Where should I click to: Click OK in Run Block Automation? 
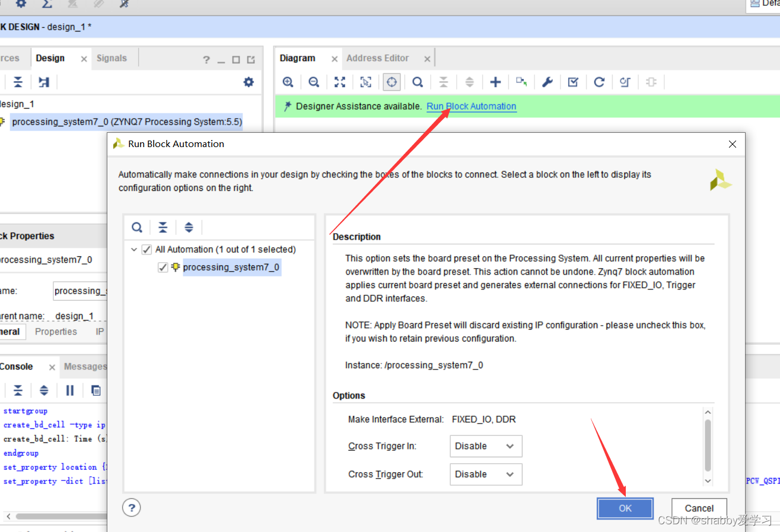(625, 508)
